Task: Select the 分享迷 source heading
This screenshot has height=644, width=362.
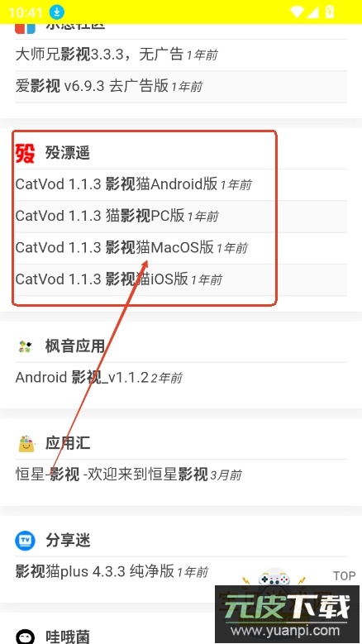Action: (x=68, y=541)
